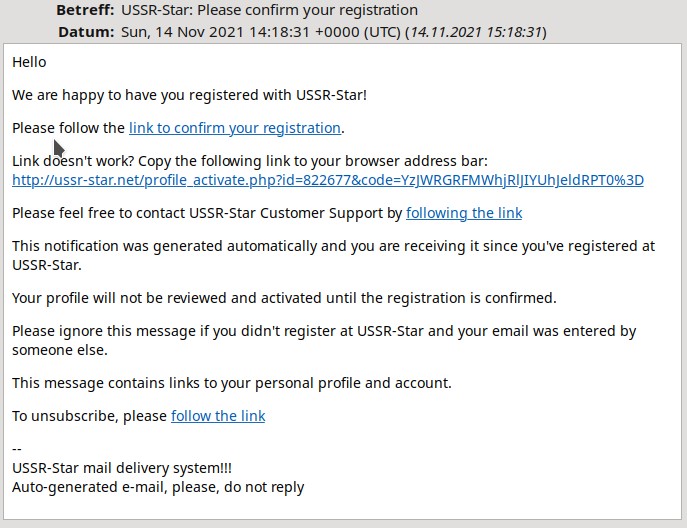Image resolution: width=687 pixels, height=528 pixels.
Task: Open the 'link to confirm your registration' hyperlink
Action: click(235, 128)
